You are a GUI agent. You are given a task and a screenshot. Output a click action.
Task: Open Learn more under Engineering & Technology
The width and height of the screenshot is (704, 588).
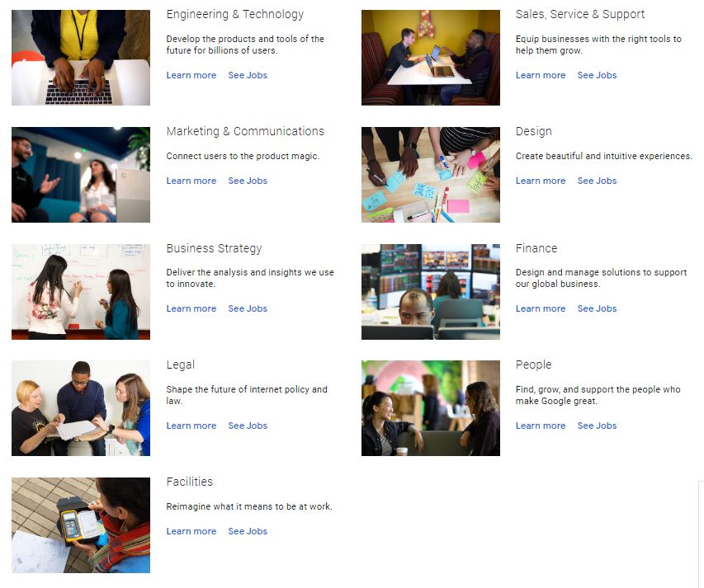click(x=191, y=75)
